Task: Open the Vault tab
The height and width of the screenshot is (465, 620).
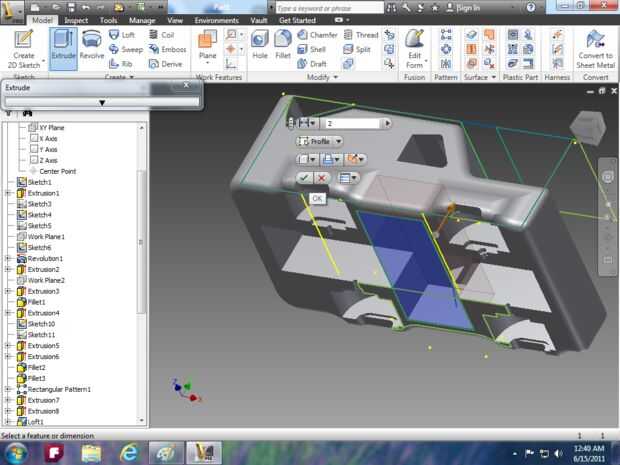Action: [x=259, y=20]
